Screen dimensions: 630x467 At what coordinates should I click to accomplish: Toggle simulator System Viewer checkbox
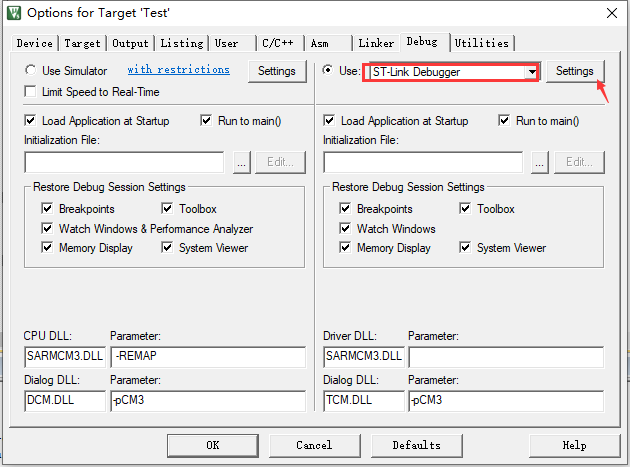(x=167, y=247)
